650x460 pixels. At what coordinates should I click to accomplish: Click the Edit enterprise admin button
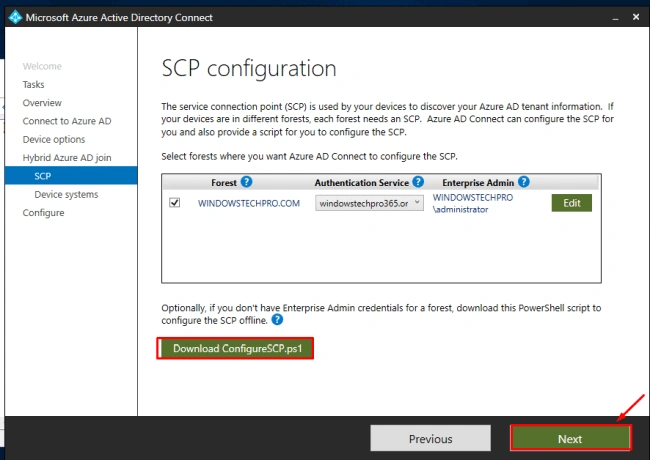572,203
